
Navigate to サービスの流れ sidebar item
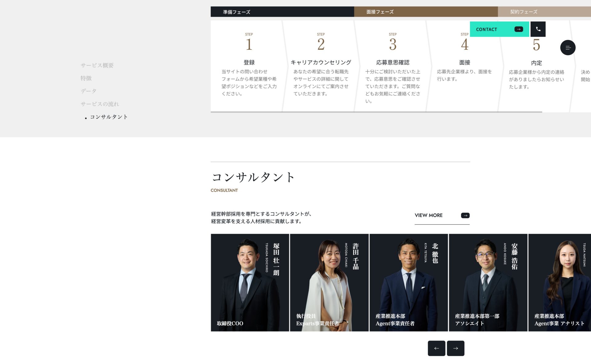click(100, 104)
